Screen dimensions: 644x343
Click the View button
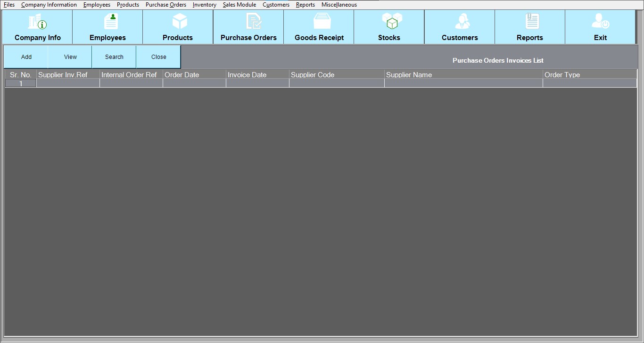[x=70, y=57]
